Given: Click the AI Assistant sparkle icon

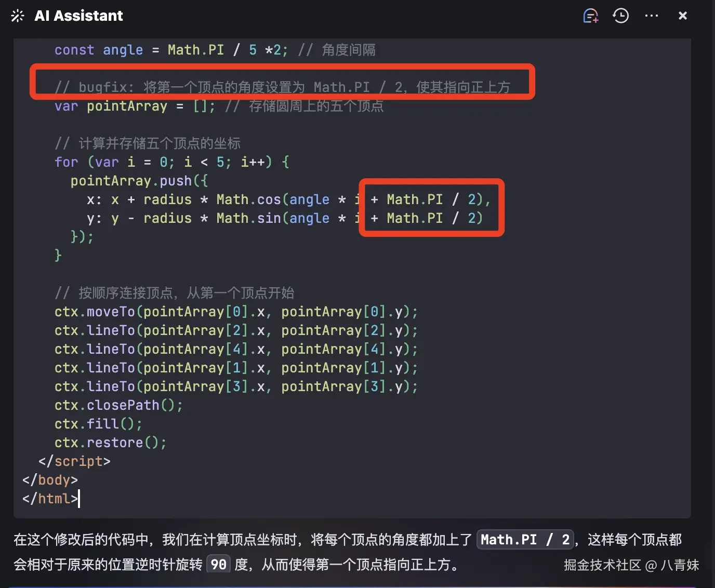Looking at the screenshot, I should [x=18, y=16].
